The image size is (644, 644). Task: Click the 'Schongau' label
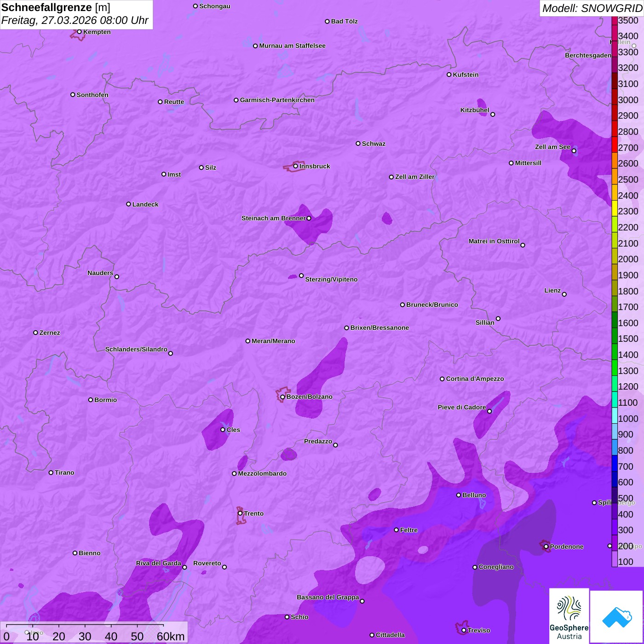click(215, 6)
